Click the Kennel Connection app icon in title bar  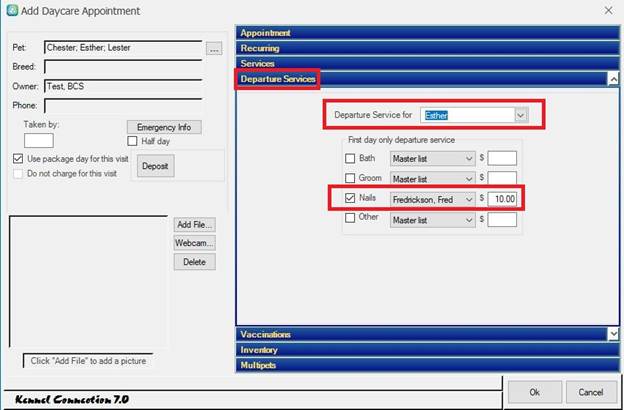(x=12, y=10)
